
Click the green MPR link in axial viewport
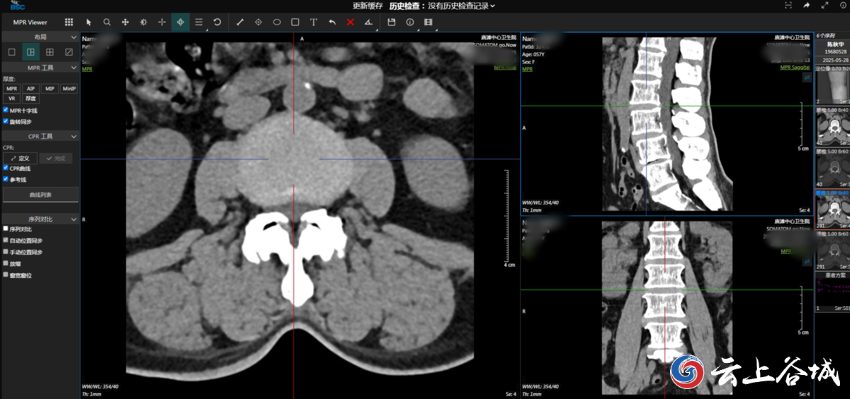point(87,69)
